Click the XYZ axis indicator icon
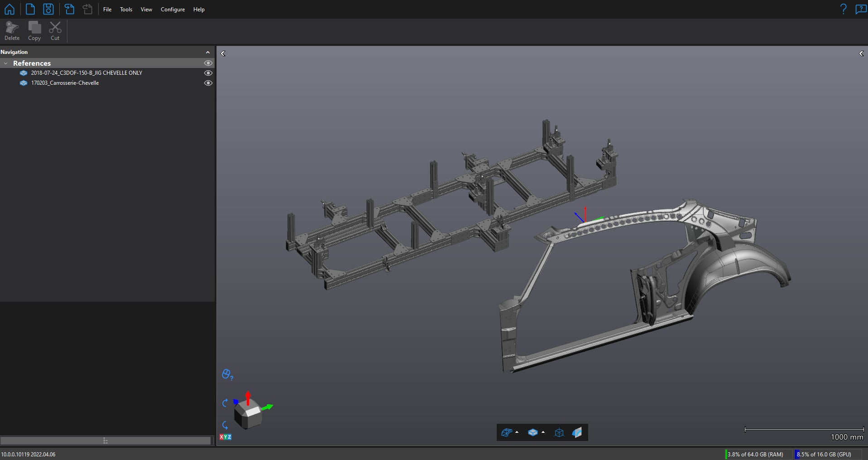This screenshot has width=868, height=460. pos(225,437)
